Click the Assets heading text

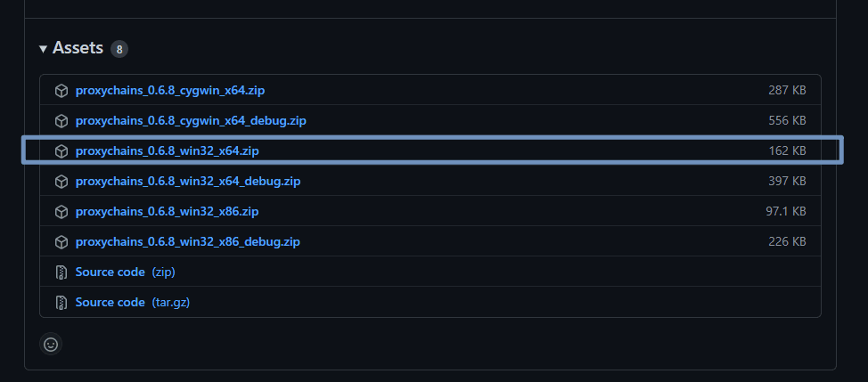coord(78,48)
